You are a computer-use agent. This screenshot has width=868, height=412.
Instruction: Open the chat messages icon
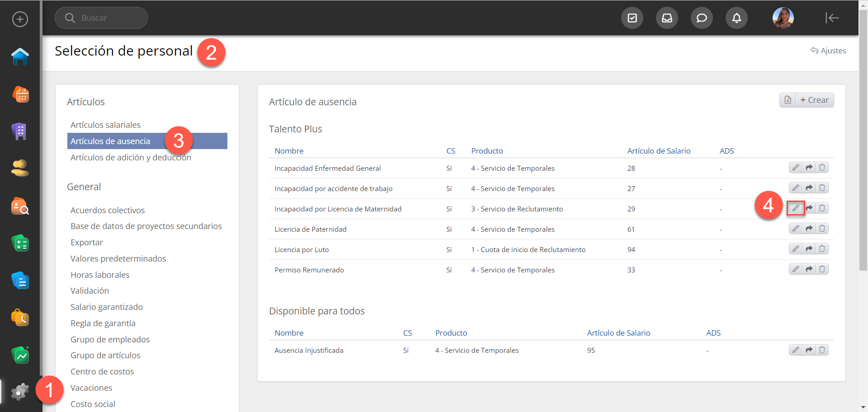(702, 18)
